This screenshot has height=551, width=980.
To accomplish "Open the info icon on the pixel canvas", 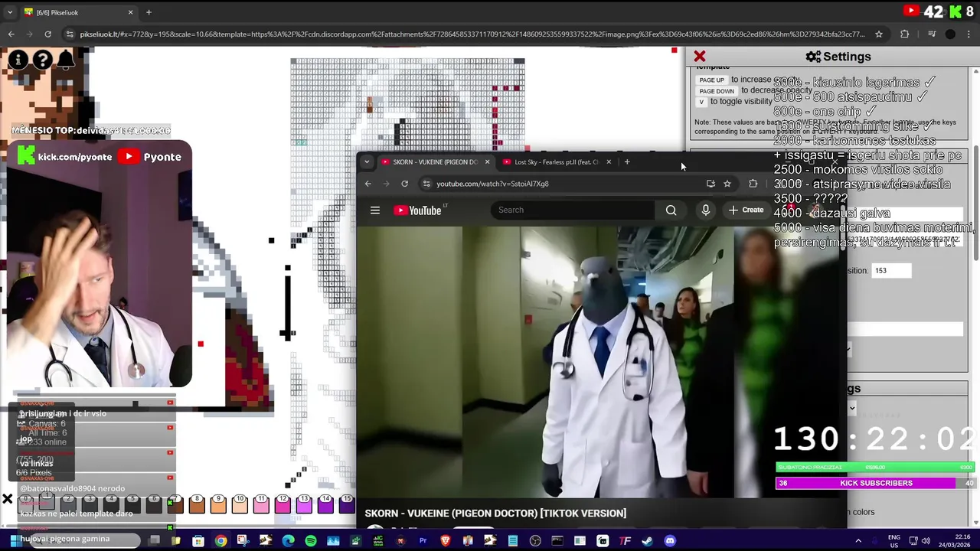I will click(x=18, y=60).
